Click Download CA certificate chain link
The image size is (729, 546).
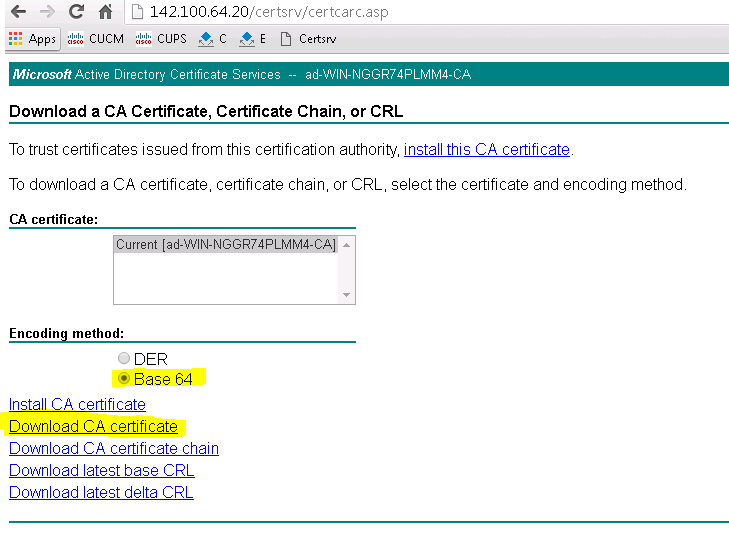(x=114, y=448)
